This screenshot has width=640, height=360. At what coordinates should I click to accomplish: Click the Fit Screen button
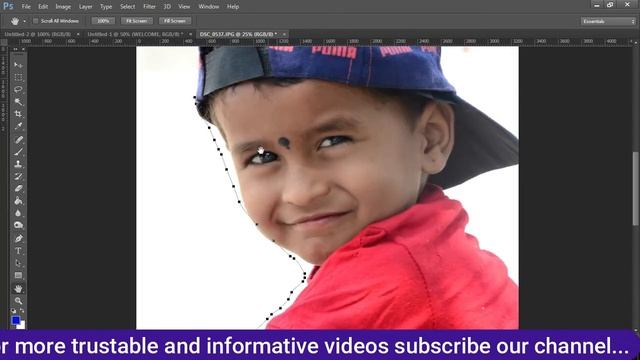point(137,21)
